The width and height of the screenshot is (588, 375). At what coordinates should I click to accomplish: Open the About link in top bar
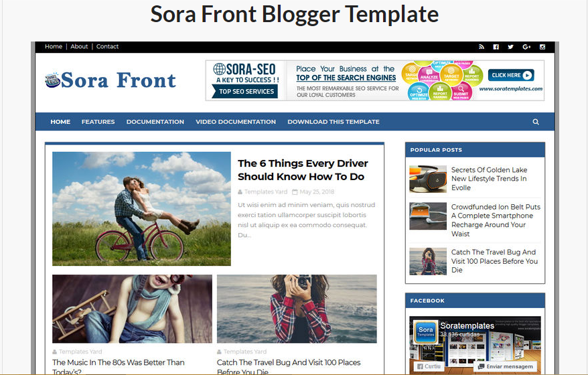click(x=79, y=46)
